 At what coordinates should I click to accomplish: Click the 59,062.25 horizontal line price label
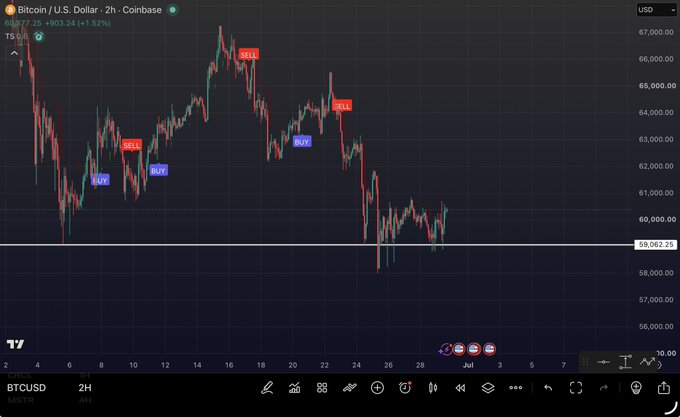tap(656, 244)
